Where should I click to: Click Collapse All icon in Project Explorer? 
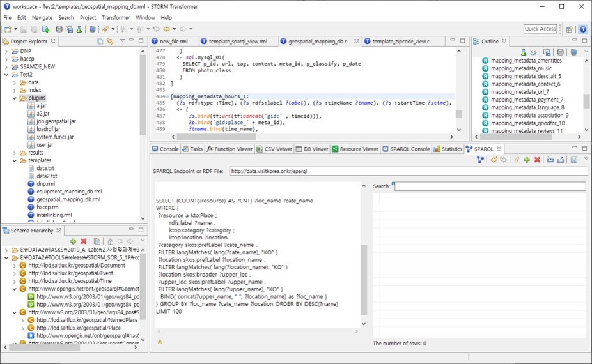[x=100, y=41]
